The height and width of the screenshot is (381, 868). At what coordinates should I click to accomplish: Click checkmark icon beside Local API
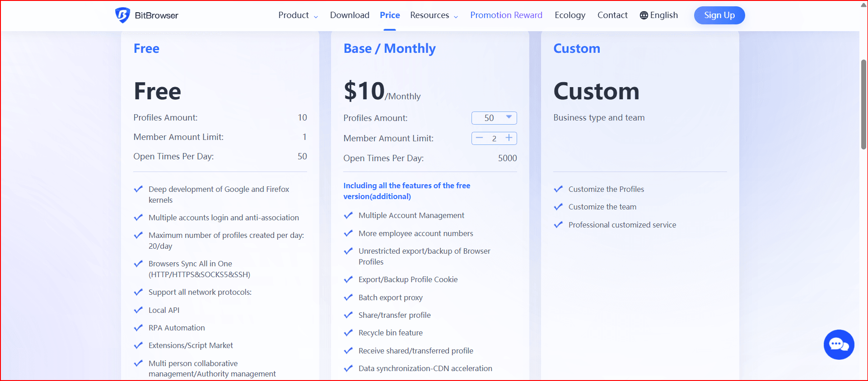(138, 310)
